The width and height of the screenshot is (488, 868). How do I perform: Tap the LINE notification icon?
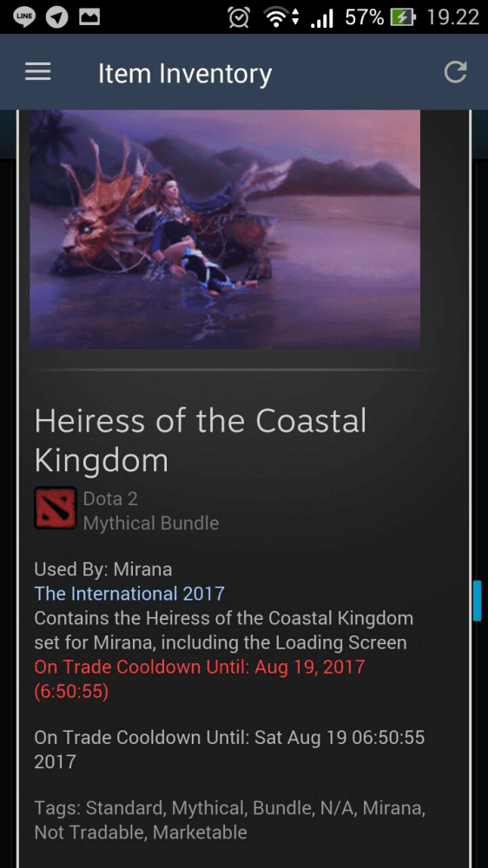(23, 17)
